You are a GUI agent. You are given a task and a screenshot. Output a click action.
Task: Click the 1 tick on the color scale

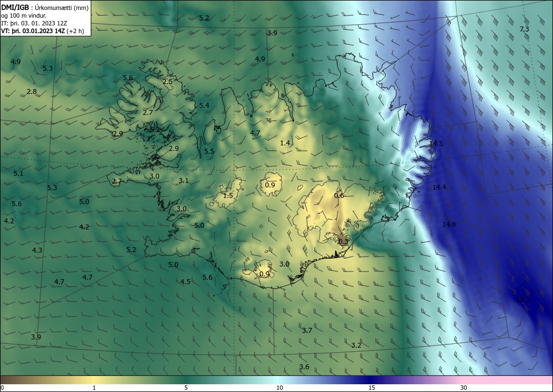click(94, 388)
